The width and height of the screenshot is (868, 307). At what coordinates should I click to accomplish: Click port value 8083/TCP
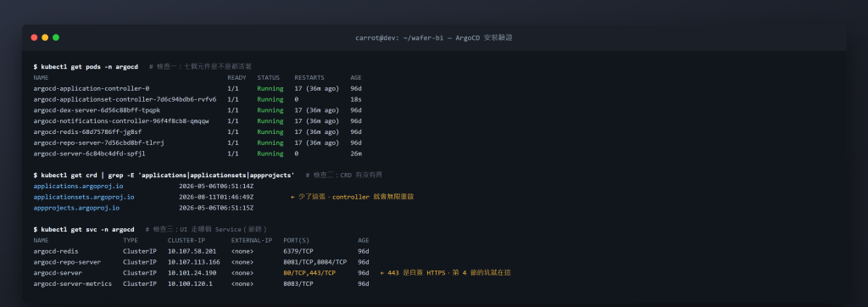298,284
